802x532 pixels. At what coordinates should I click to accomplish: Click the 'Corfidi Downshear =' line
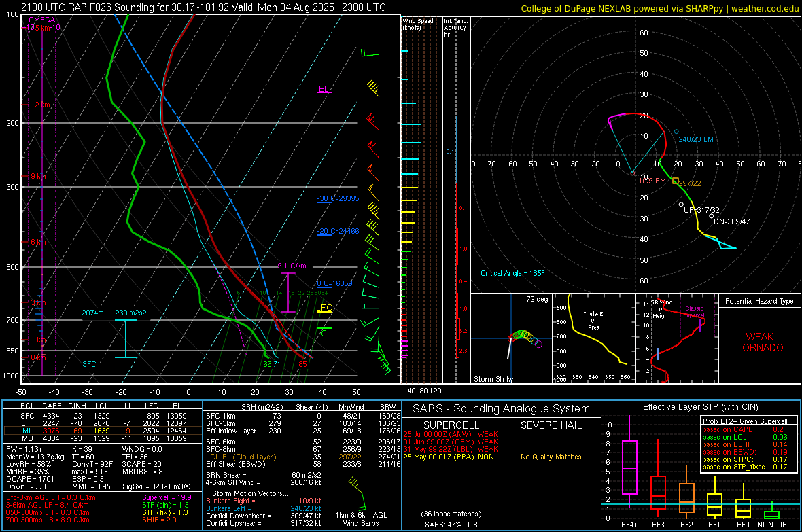click(x=264, y=516)
